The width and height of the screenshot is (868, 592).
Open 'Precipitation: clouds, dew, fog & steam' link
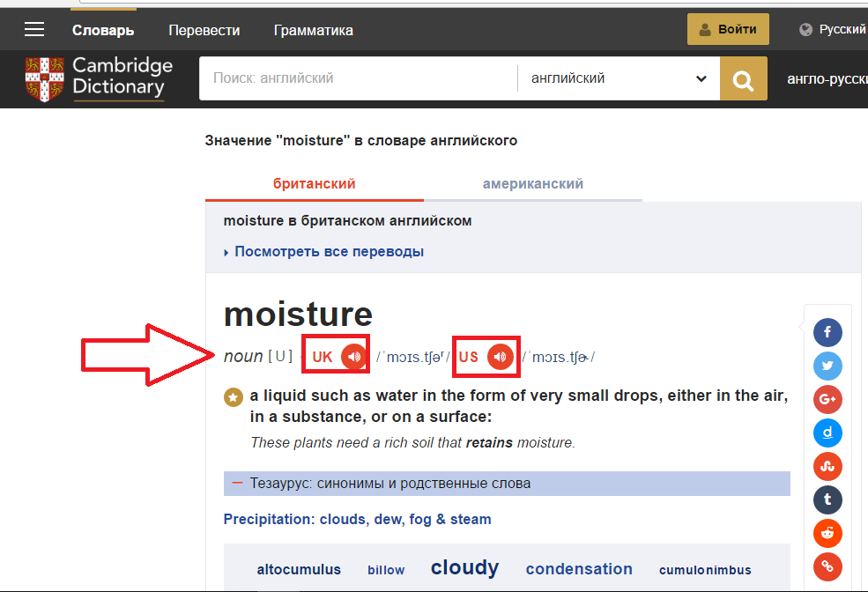pos(357,520)
